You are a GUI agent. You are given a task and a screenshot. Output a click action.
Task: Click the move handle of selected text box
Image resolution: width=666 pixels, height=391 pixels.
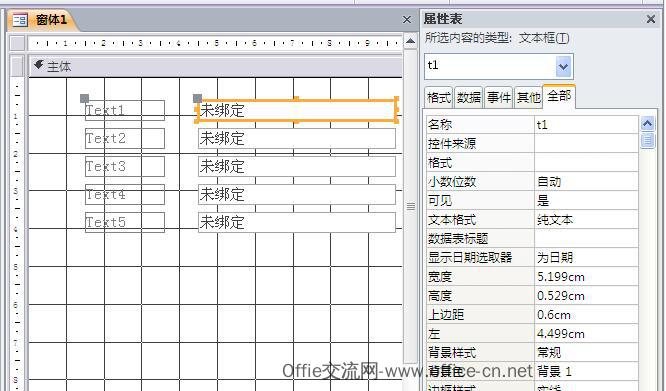198,98
